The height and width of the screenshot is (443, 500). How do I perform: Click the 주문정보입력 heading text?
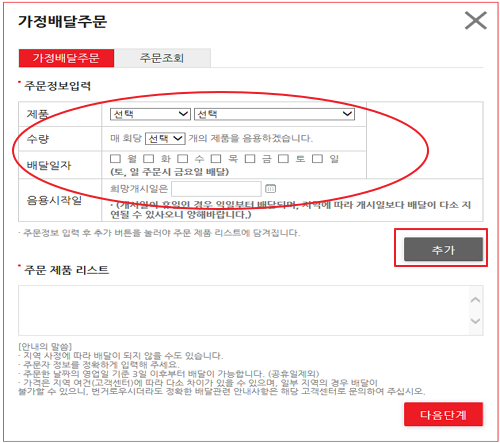pyautogui.click(x=57, y=86)
